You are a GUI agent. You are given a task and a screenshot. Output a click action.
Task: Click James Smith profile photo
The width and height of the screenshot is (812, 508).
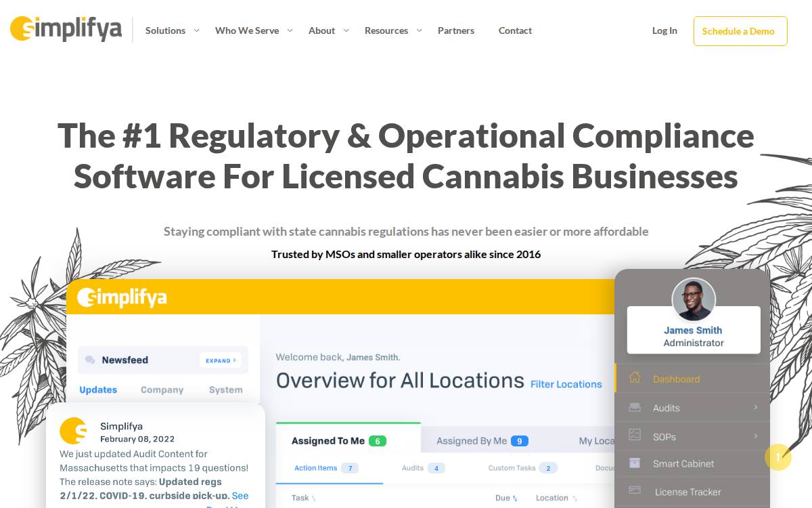click(x=694, y=299)
